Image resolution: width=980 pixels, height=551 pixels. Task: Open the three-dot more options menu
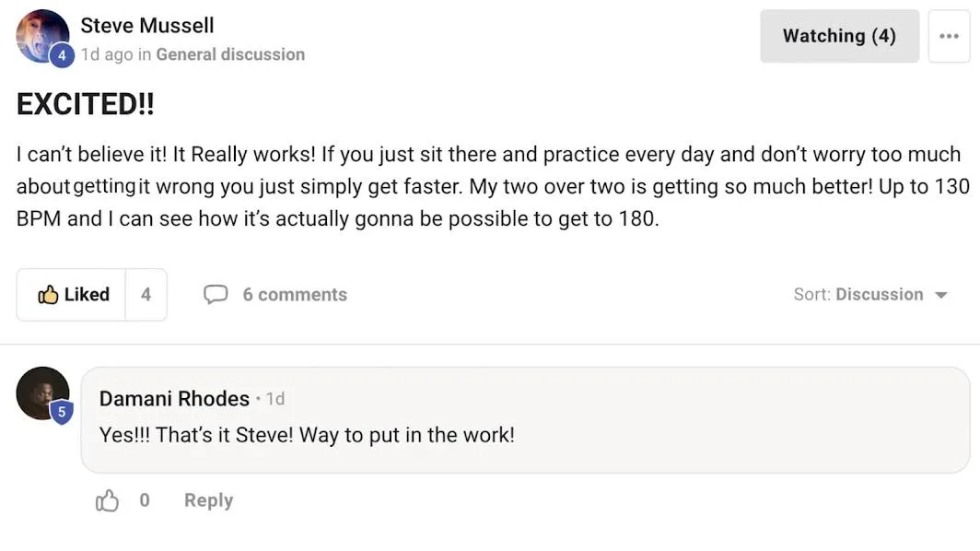point(949,36)
